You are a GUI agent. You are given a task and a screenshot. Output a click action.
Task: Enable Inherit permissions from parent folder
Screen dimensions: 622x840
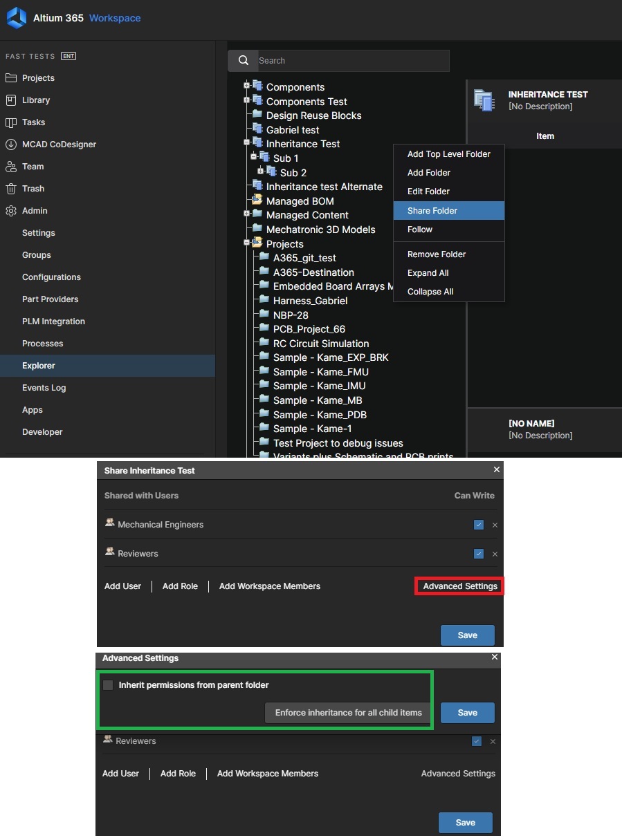(108, 685)
